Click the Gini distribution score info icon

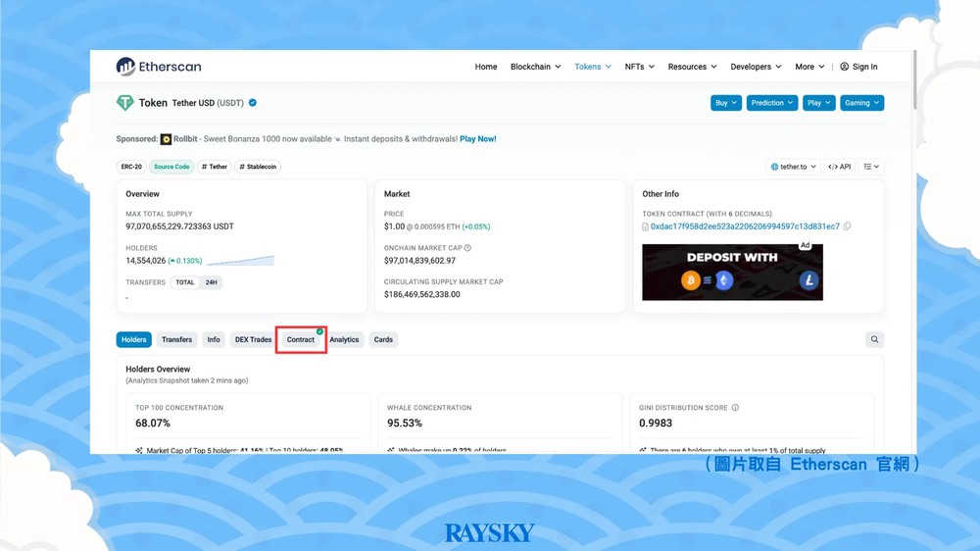click(x=735, y=408)
